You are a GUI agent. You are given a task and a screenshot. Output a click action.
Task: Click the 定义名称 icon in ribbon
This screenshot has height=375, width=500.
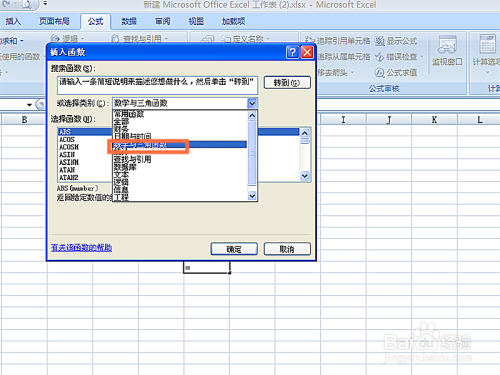pos(226,39)
